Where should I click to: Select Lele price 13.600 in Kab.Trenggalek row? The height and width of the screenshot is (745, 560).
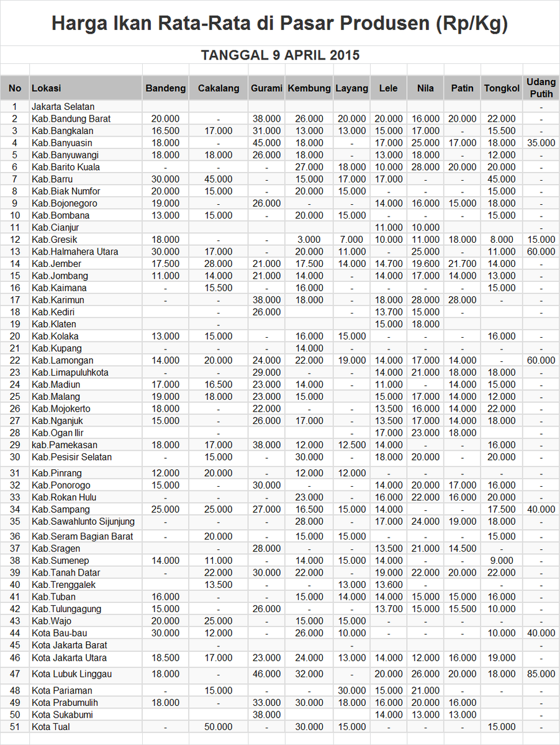pos(388,585)
